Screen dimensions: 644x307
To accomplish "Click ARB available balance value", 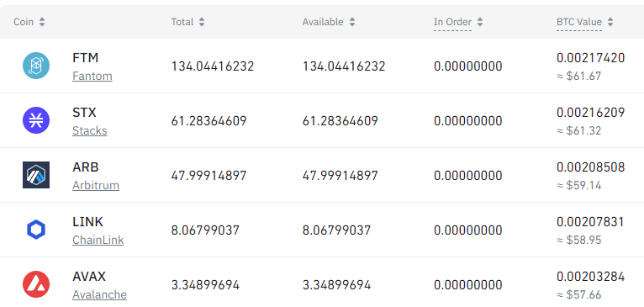I will click(340, 176).
